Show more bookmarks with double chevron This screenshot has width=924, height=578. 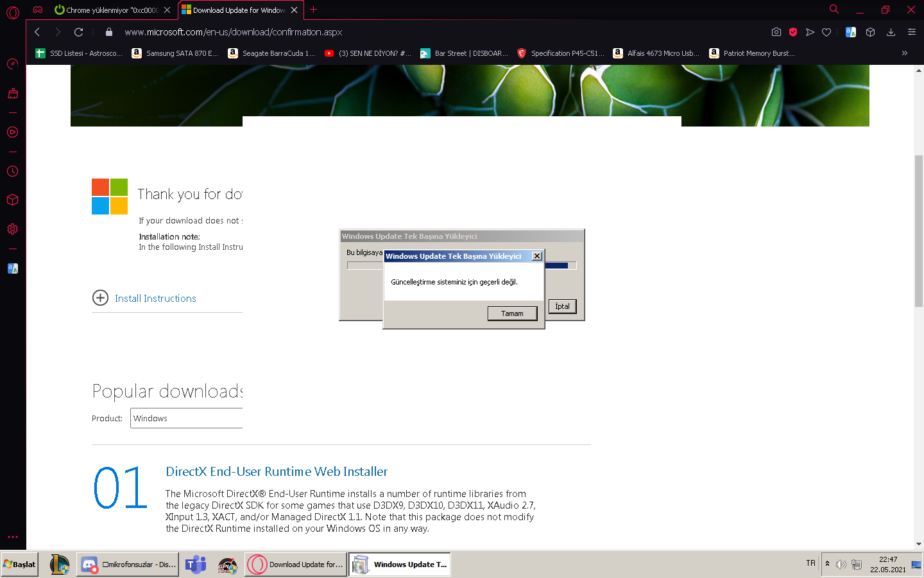pos(905,53)
